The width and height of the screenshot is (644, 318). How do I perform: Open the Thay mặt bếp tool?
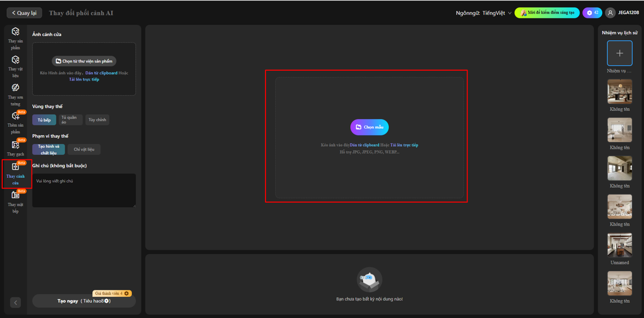point(15,201)
